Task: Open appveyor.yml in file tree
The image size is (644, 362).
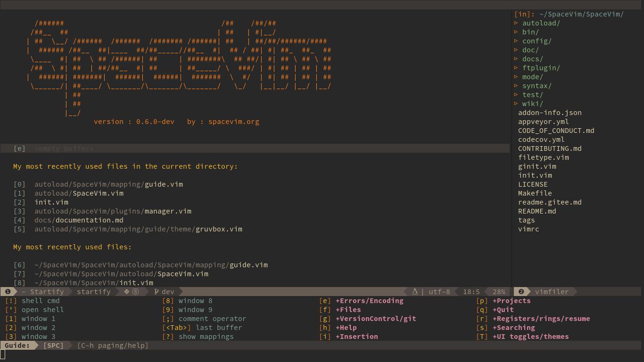Action: 543,122
